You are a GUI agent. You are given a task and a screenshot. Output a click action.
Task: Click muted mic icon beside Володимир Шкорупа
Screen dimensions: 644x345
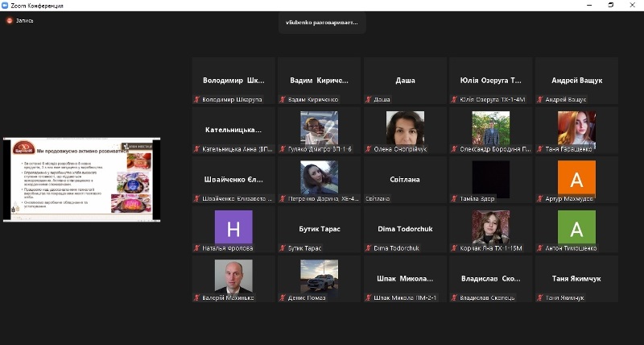coord(197,99)
